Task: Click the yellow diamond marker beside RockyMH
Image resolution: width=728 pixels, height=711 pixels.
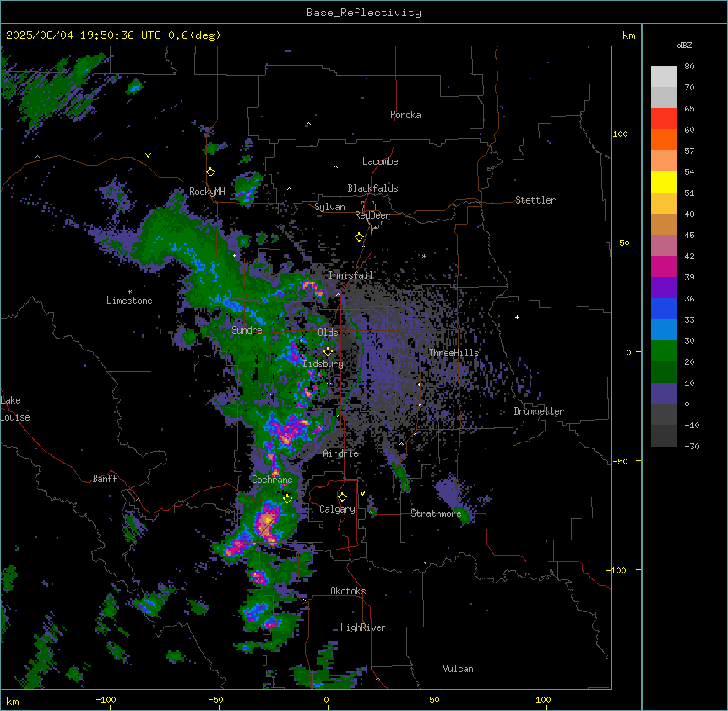Action: coord(210,172)
